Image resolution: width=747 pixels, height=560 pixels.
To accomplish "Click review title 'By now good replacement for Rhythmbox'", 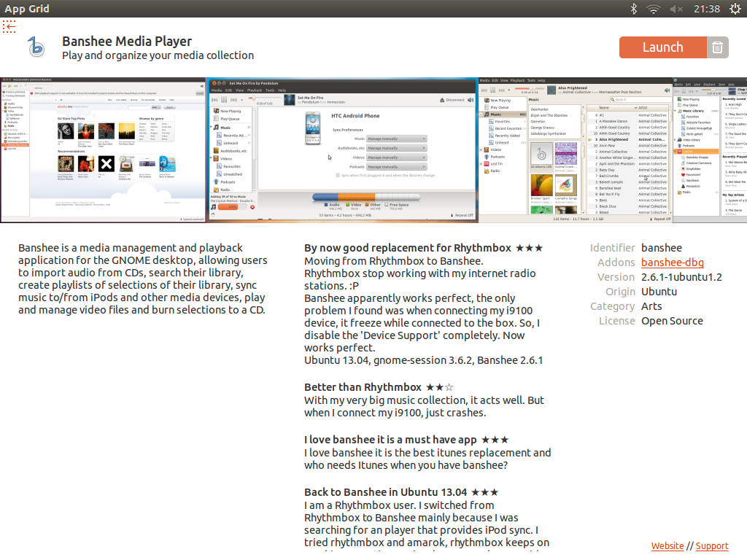I will click(408, 248).
